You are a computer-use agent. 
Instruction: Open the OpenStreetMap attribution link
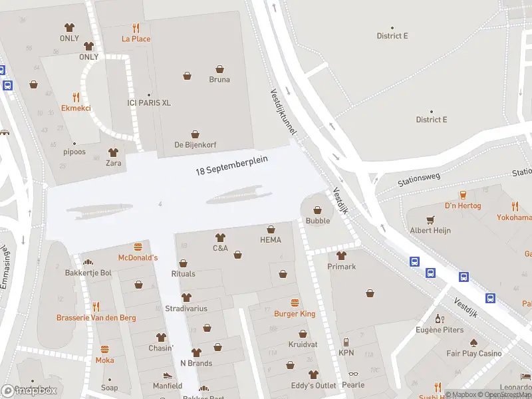507,394
